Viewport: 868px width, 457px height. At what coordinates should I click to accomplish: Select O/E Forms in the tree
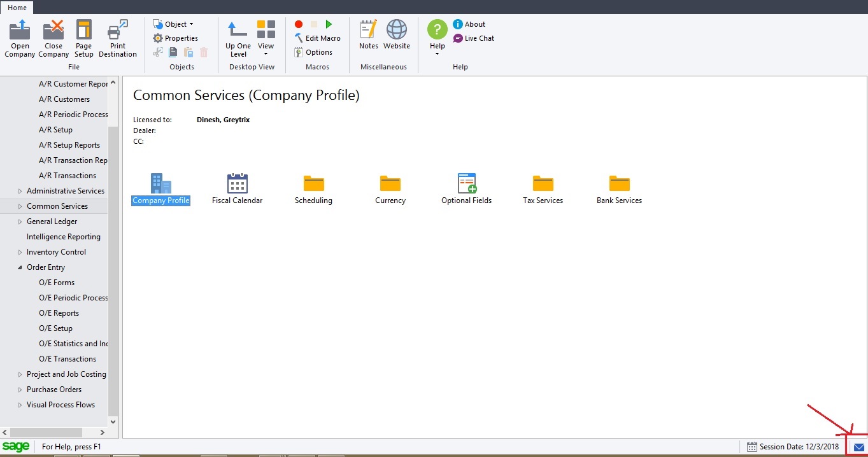tap(57, 283)
